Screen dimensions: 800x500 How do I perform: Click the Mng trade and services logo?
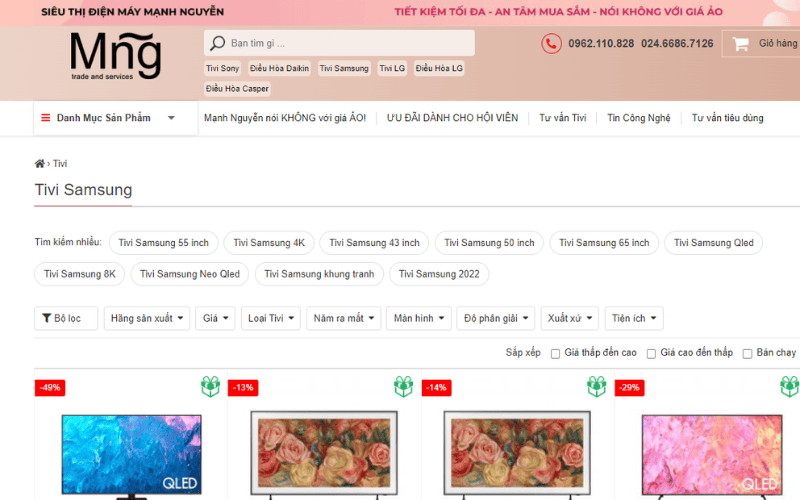115,56
